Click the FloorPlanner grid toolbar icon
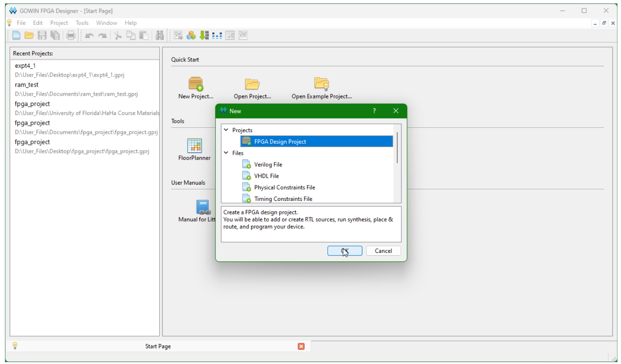The height and width of the screenshot is (364, 621). [x=230, y=35]
